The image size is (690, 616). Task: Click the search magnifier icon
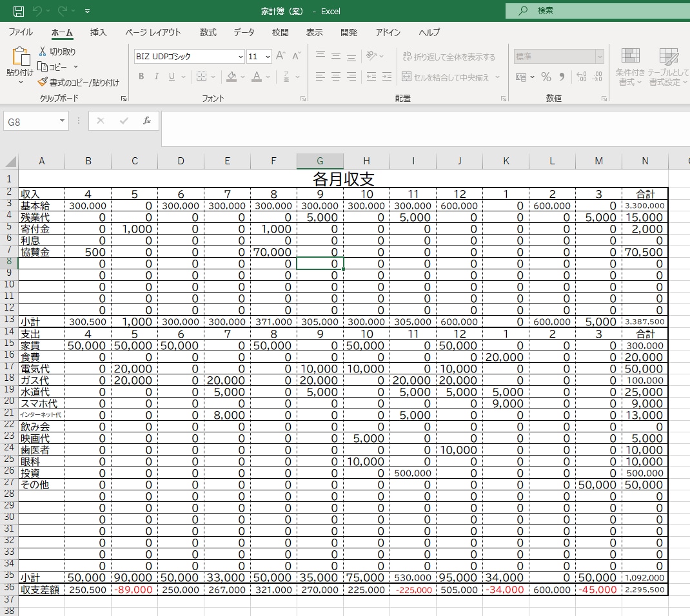pos(523,10)
